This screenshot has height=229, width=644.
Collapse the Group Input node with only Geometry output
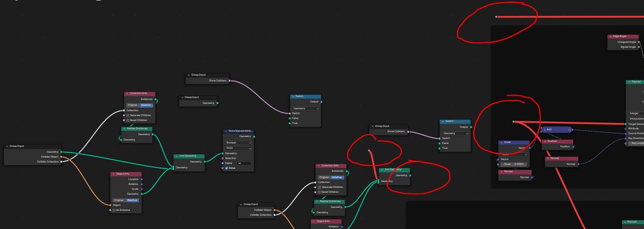[182, 97]
